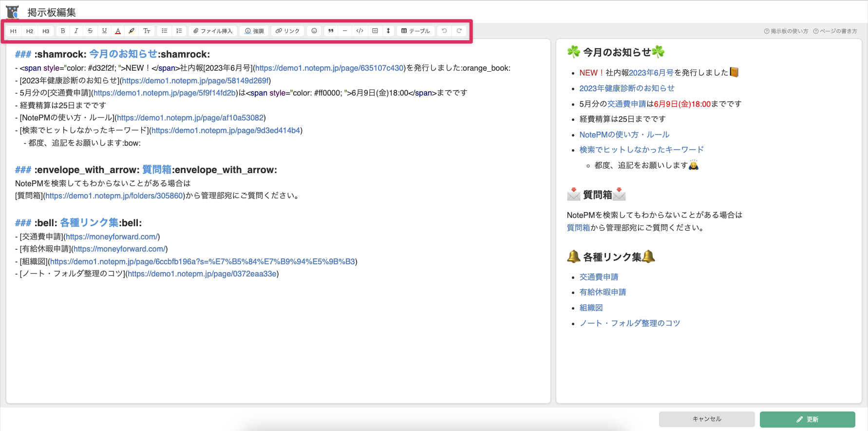Click the 強調 emphasis button
The height and width of the screenshot is (431, 868).
[254, 31]
